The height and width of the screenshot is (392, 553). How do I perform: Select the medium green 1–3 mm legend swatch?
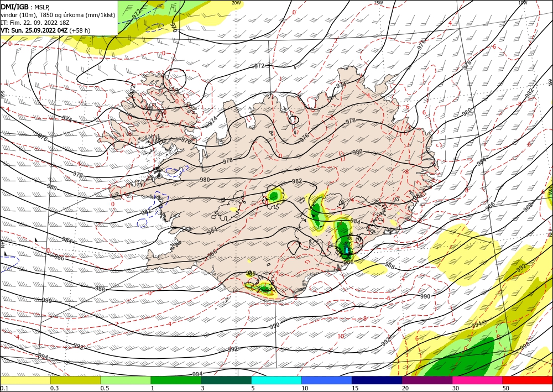(x=176, y=380)
